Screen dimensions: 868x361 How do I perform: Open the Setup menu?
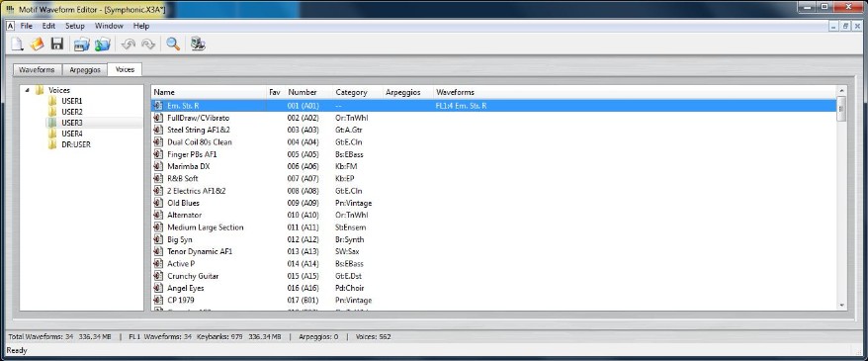click(75, 26)
